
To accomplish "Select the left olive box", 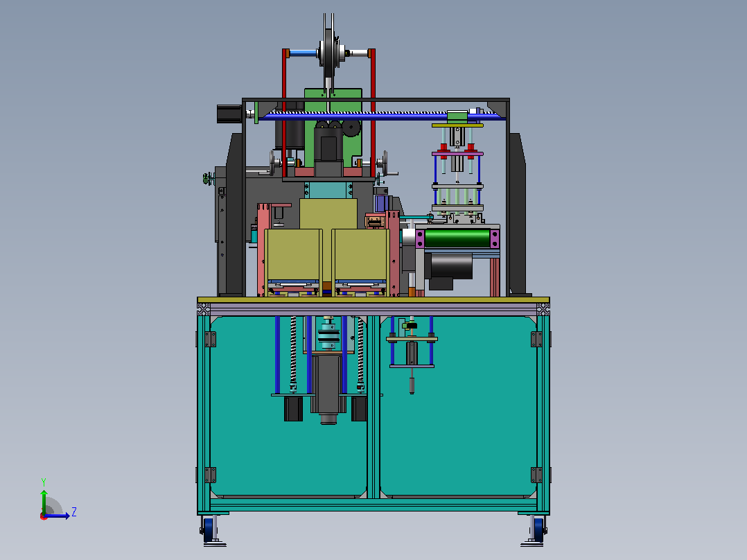I will coord(294,256).
